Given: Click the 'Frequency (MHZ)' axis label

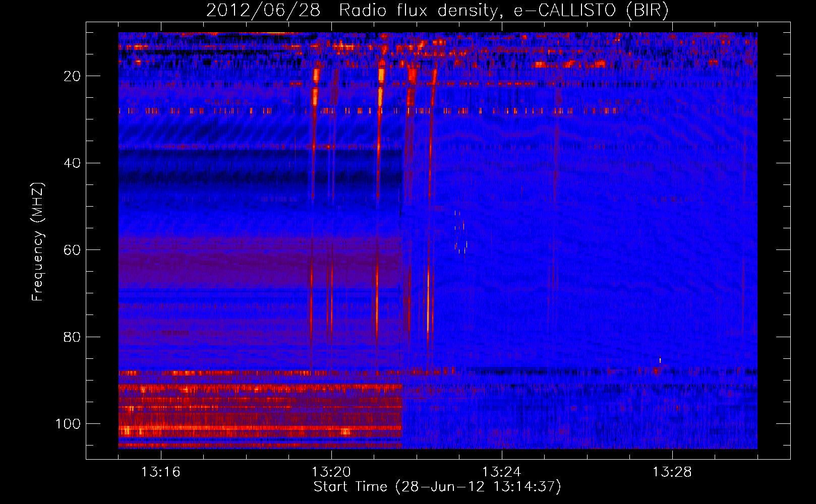Looking at the screenshot, I should click(x=38, y=241).
